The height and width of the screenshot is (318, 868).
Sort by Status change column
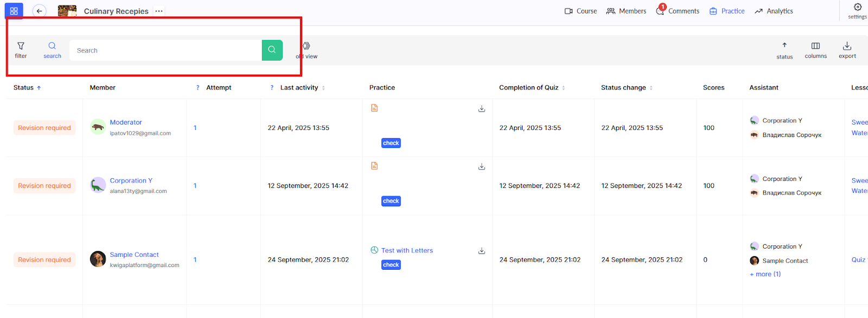point(627,87)
